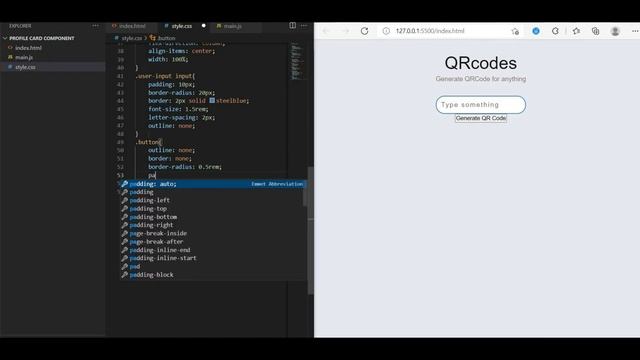Click the browser back arrow

[326, 31]
